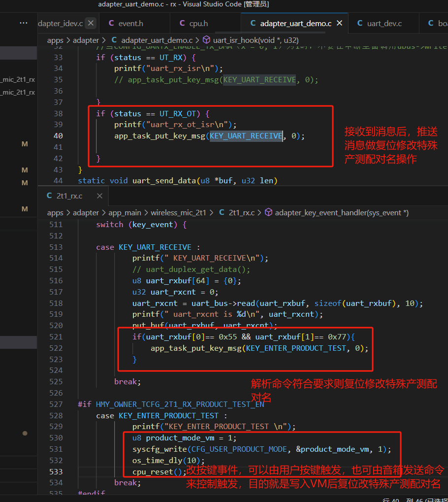Screen dimensions: 448x502
Task: Click the C icon before 2t1_rx.c breadcrumb
Action: (x=222, y=212)
